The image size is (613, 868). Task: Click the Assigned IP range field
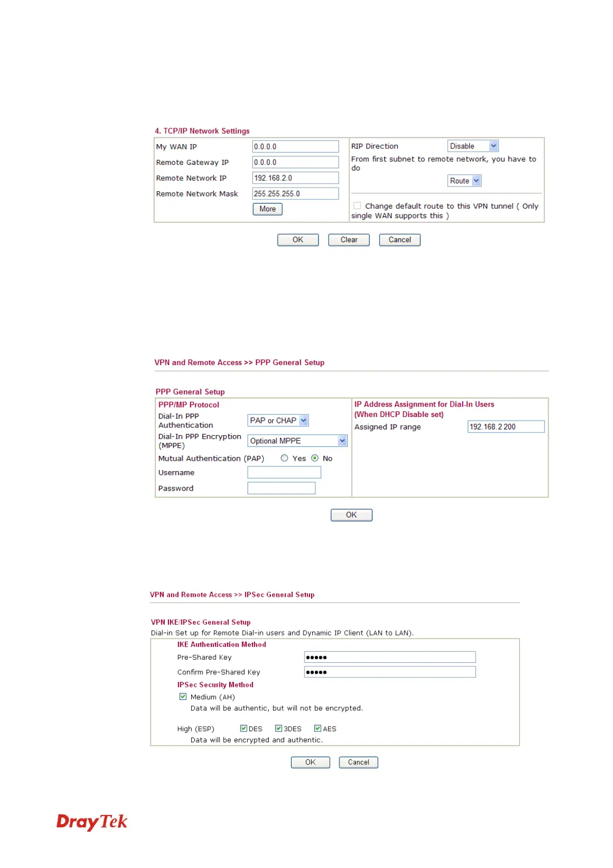[x=505, y=427]
